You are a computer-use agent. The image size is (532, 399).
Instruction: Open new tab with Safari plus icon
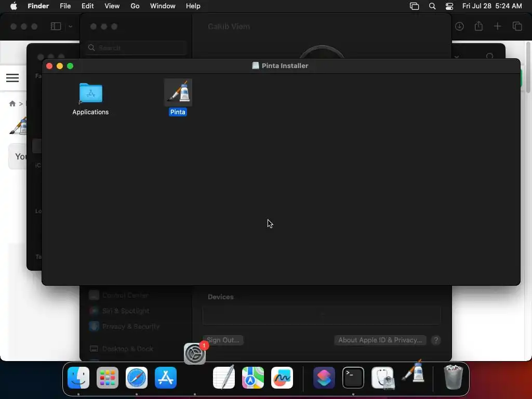(497, 26)
